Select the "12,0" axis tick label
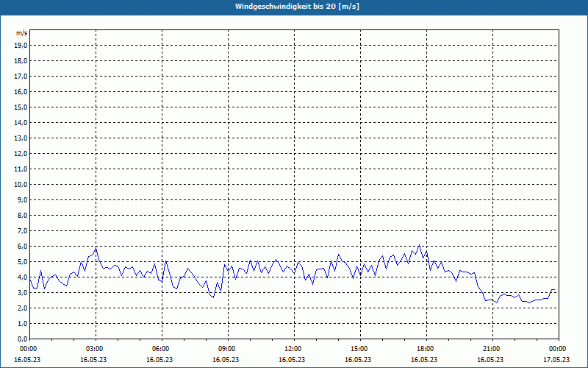The image size is (588, 368). (x=21, y=154)
